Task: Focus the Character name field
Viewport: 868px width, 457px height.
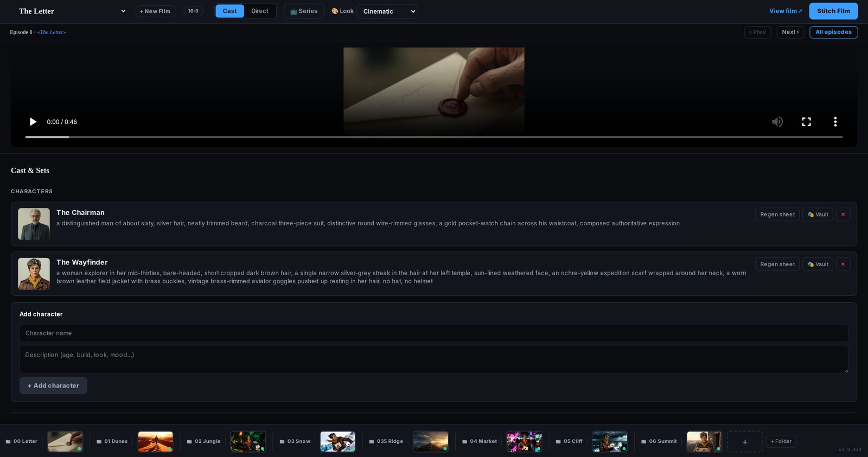Action: [434, 333]
